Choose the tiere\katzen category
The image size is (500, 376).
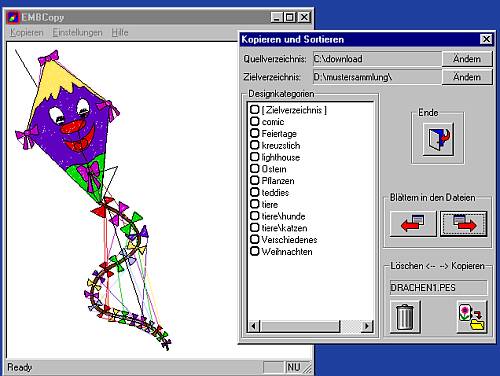279,228
